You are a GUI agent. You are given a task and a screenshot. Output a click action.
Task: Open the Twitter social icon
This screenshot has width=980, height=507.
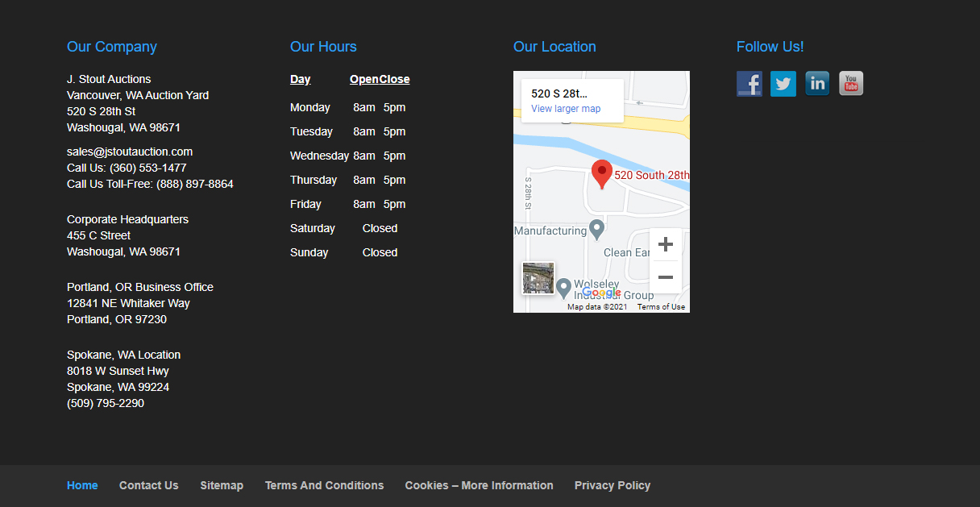783,84
